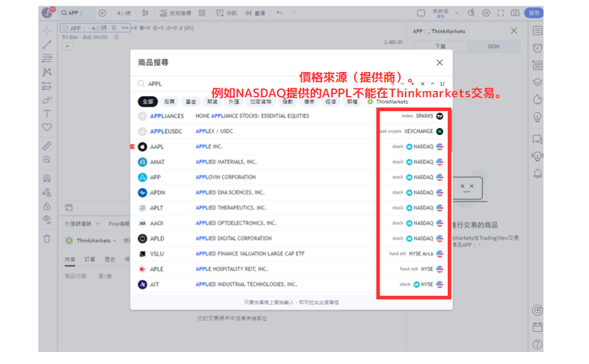This screenshot has width=589, height=364.
Task: Take a chart snapshot with camera icon
Action: click(515, 13)
